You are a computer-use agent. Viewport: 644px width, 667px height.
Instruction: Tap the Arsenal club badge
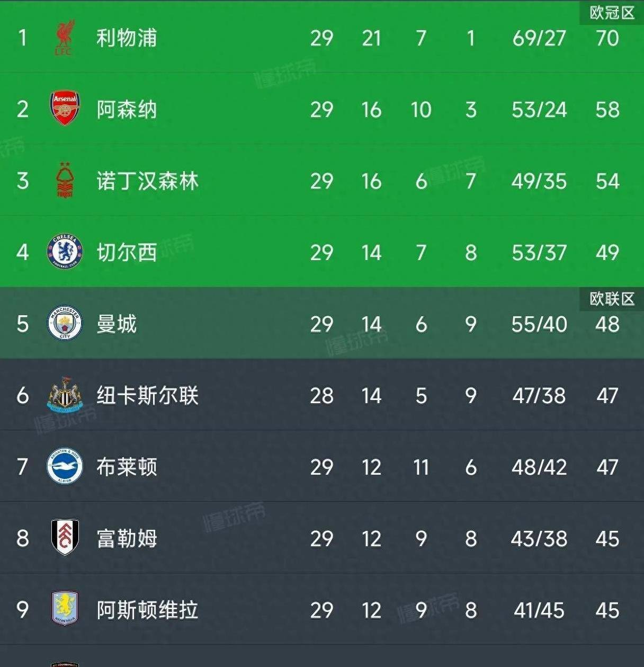pos(65,109)
